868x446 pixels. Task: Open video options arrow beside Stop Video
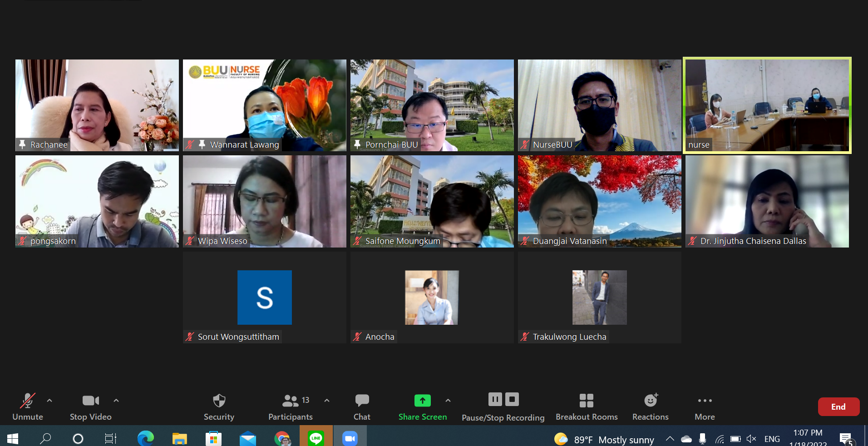pos(116,401)
